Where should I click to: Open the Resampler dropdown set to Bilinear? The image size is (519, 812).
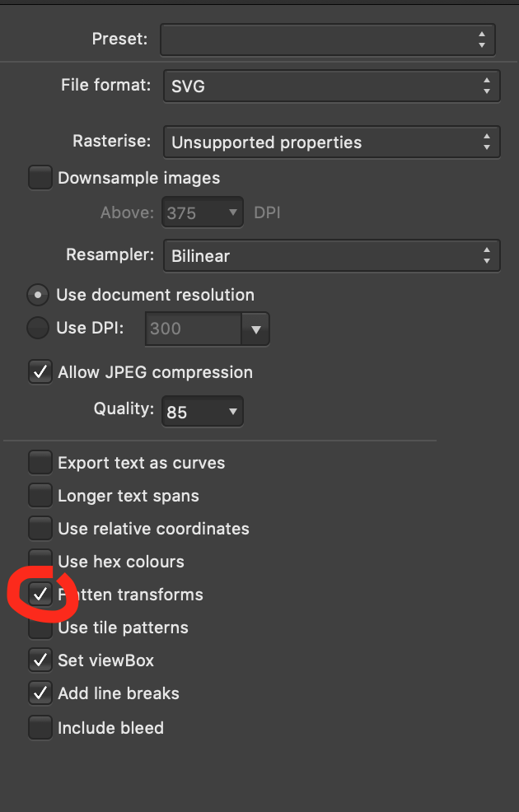331,255
